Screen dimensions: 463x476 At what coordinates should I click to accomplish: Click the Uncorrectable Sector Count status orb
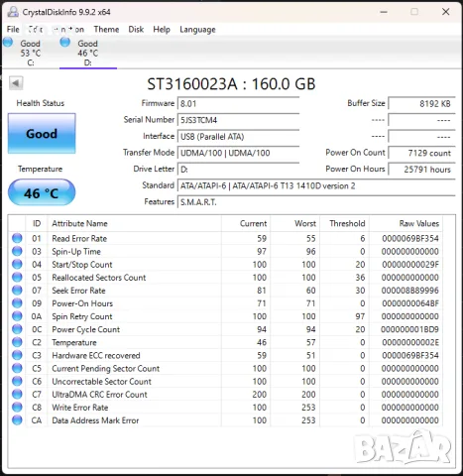17,381
